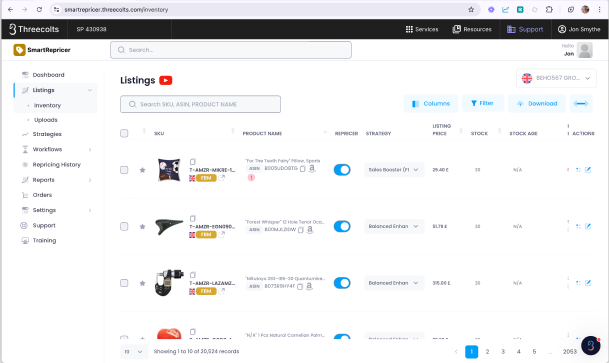Change the rows-per-page dropdown
Screen dimensions: 609x363
[x=134, y=352]
